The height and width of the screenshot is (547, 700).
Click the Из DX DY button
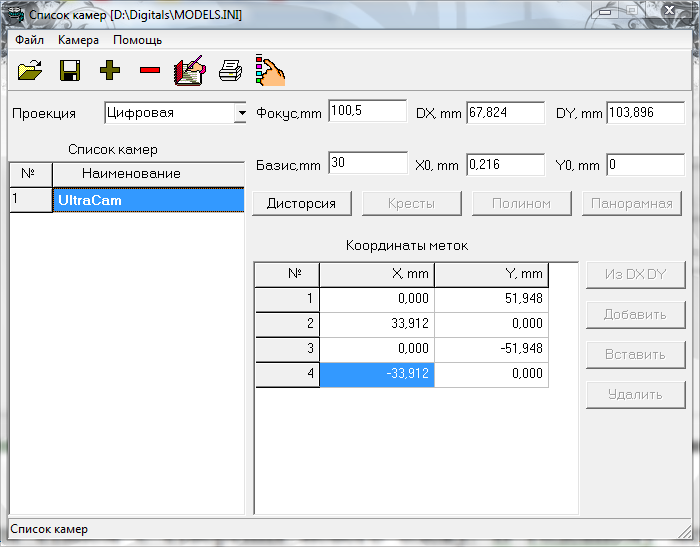(636, 275)
